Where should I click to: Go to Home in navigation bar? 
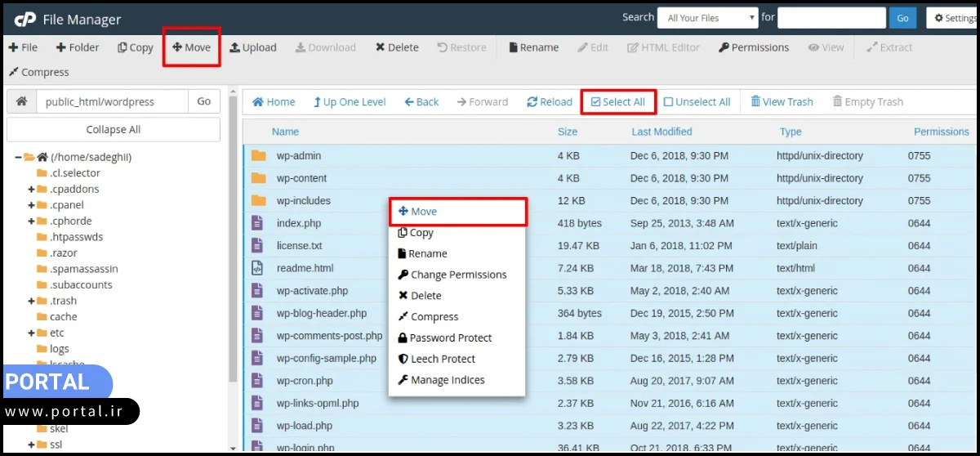point(274,102)
